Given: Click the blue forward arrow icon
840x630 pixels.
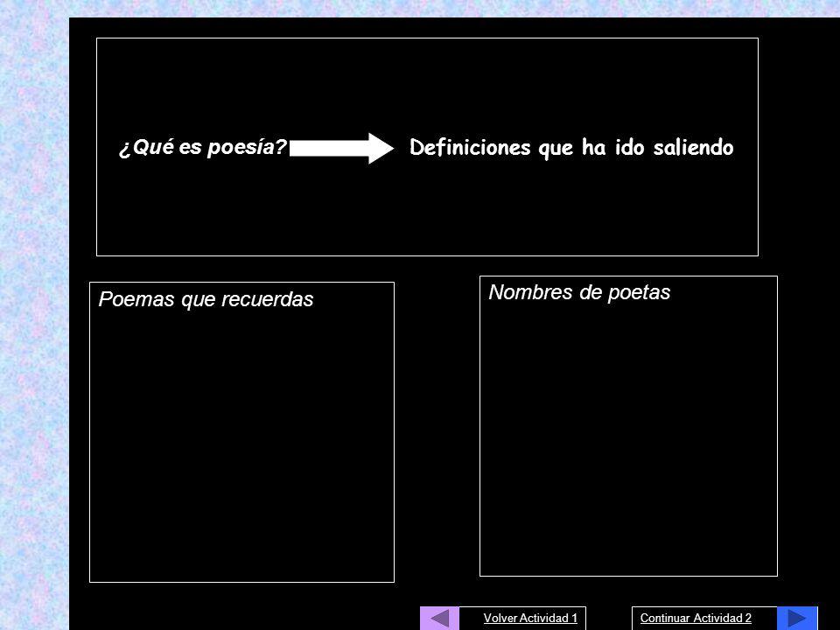Looking at the screenshot, I should (797, 619).
